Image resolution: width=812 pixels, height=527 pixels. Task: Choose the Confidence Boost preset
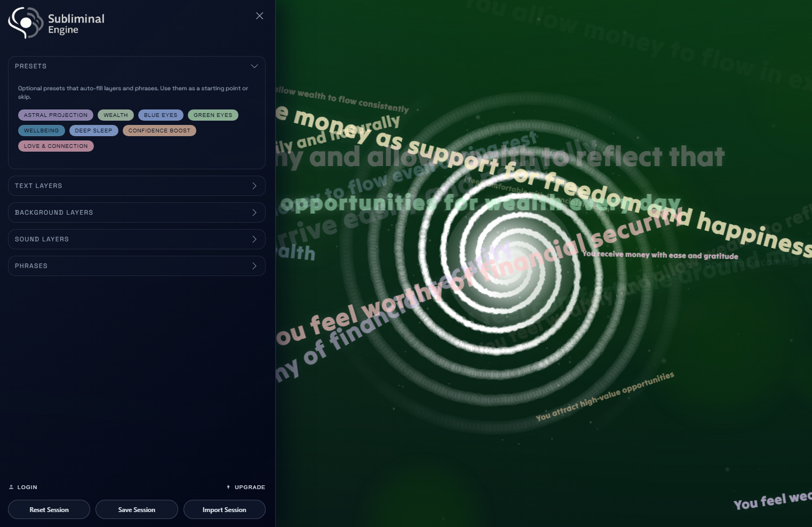159,131
